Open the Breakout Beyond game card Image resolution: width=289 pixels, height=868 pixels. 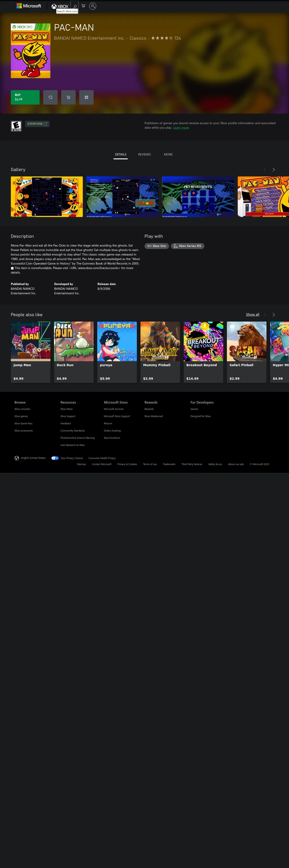pyautogui.click(x=203, y=352)
